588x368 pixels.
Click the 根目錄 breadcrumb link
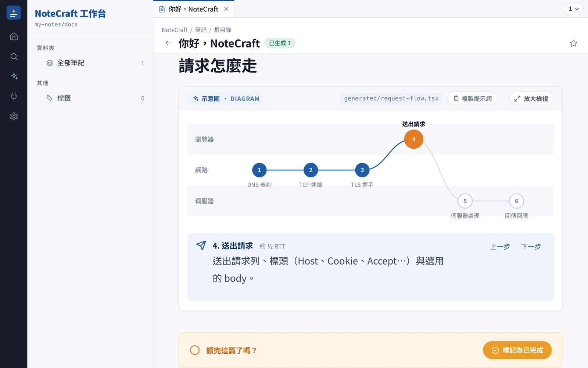222,30
